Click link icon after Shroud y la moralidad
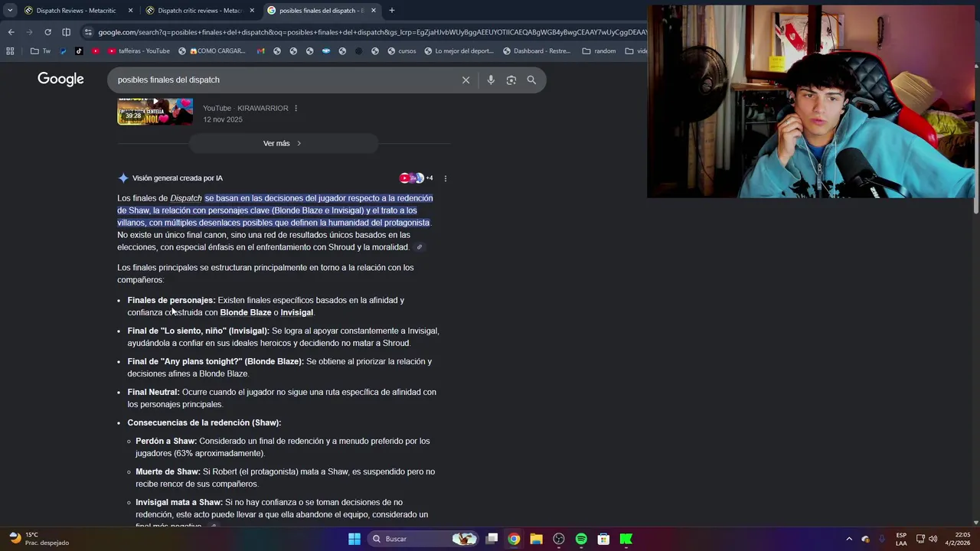The image size is (980, 551). click(x=419, y=247)
